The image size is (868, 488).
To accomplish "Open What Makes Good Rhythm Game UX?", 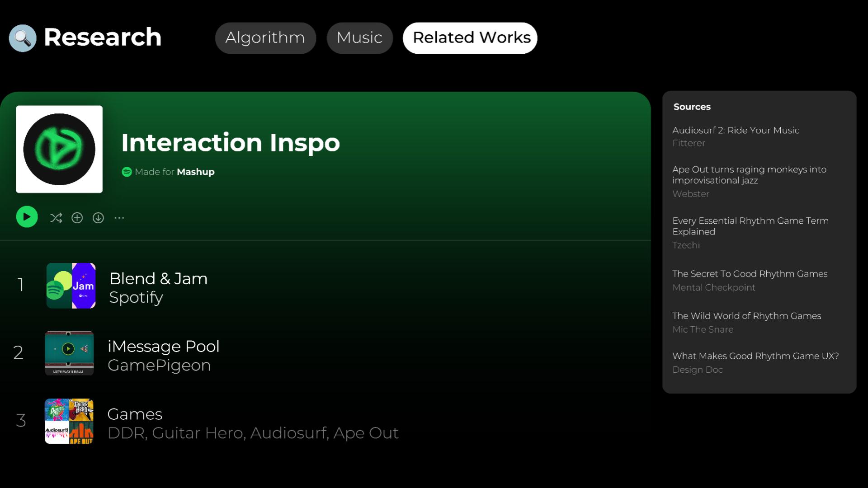I will 755,356.
